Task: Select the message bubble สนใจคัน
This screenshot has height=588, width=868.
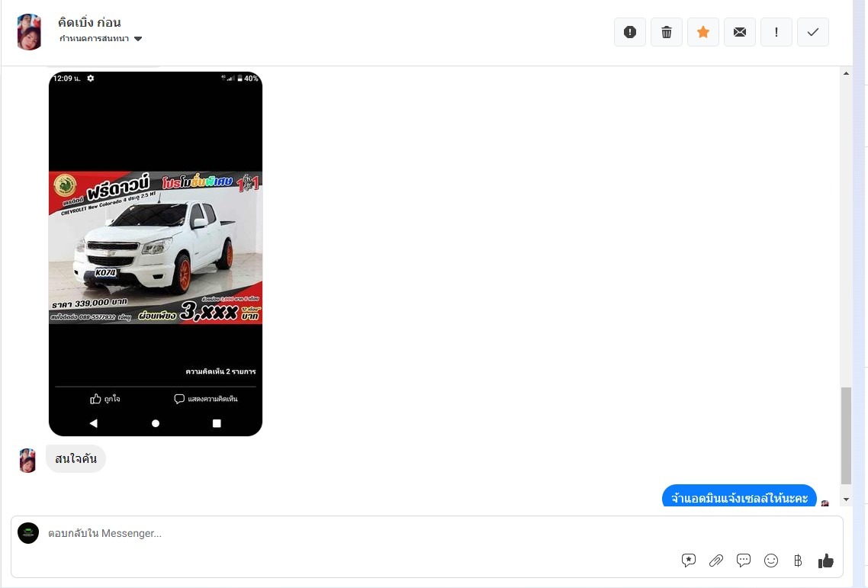Action: 76,458
